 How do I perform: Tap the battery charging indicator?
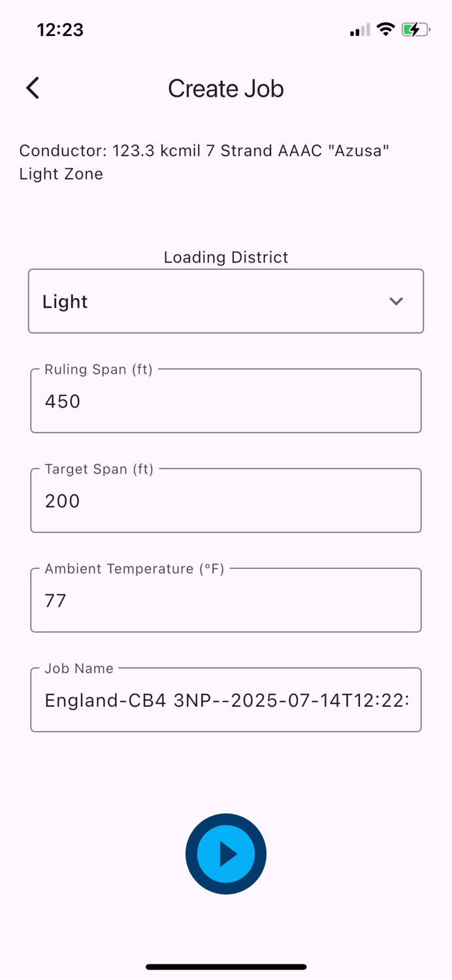coord(415,29)
